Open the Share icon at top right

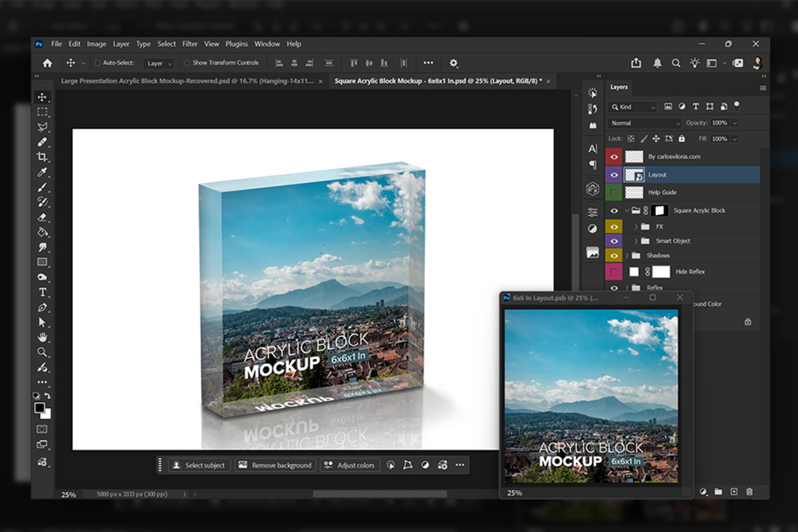click(x=636, y=63)
